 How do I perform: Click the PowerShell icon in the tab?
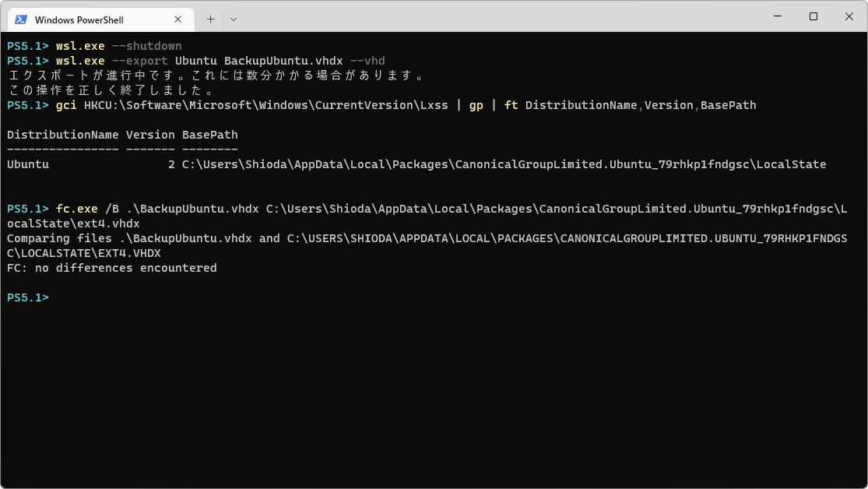click(21, 19)
